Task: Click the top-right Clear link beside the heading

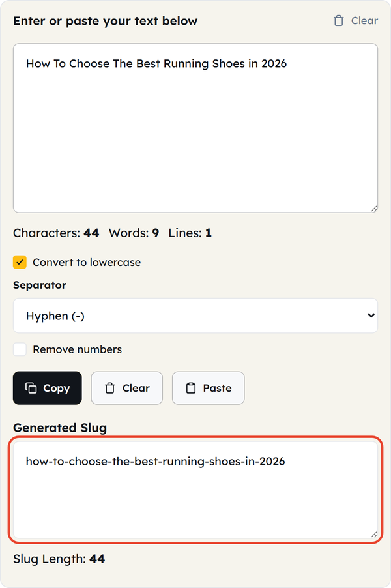Action: tap(356, 21)
